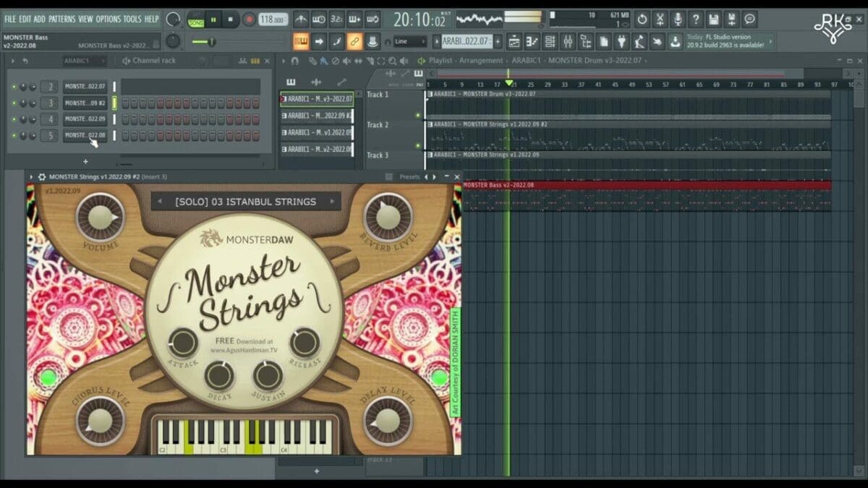Image resolution: width=868 pixels, height=488 pixels.
Task: Open the ARABIC1 channel filter dropdown
Action: 86,61
